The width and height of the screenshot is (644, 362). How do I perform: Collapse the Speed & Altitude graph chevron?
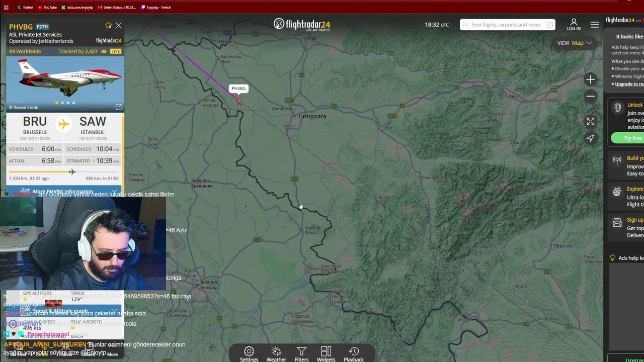tap(114, 311)
